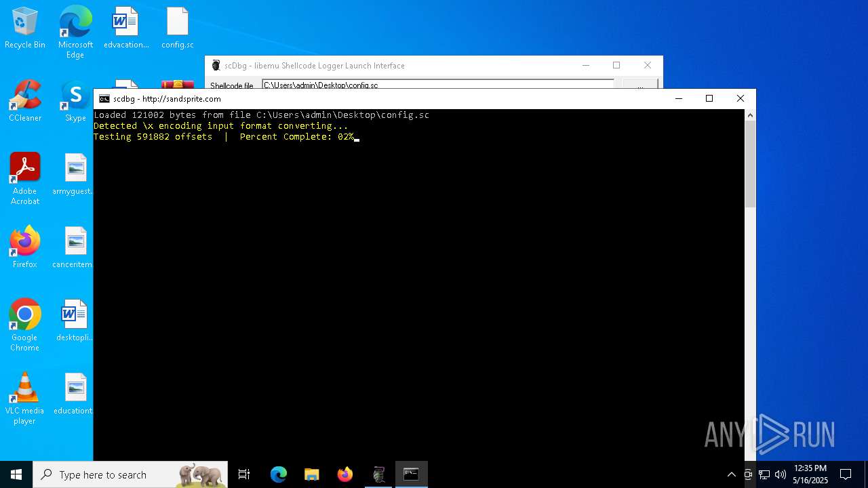This screenshot has width=868, height=488.
Task: Click the 'Percent Complete: 02%' console text
Action: [x=297, y=137]
